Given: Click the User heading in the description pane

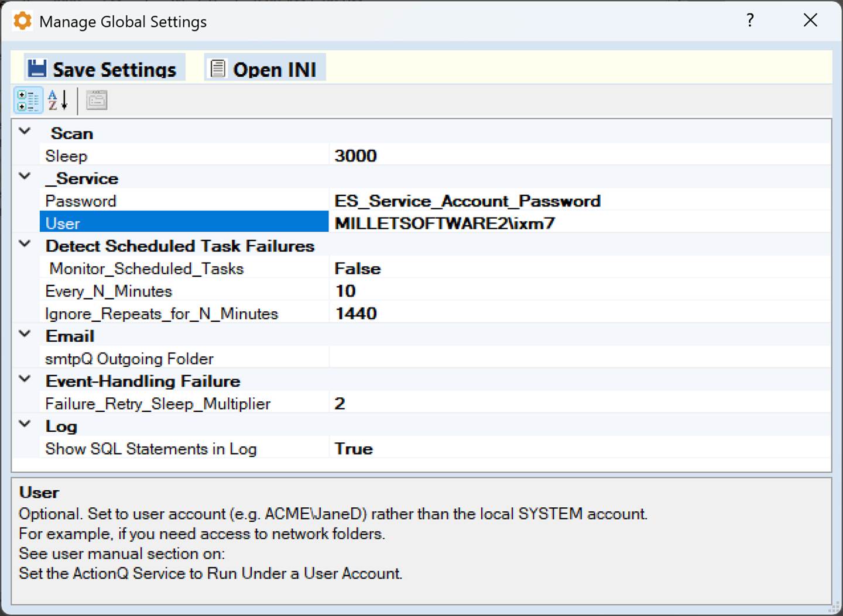Looking at the screenshot, I should click(39, 492).
